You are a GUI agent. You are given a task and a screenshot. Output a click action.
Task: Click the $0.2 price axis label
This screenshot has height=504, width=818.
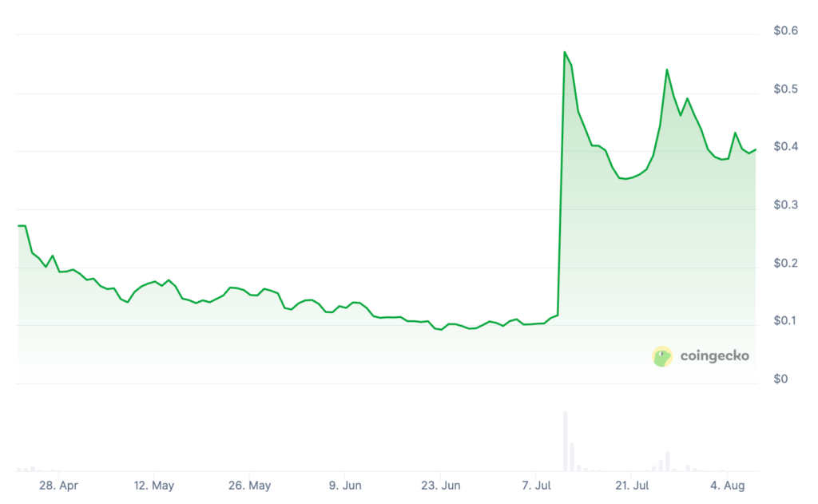(x=785, y=264)
